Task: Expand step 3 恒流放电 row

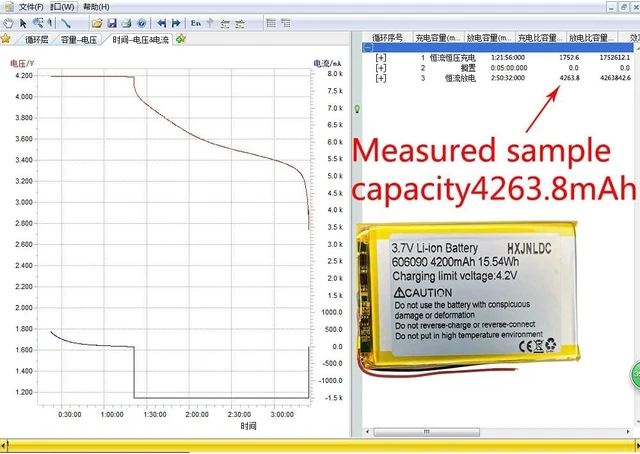Action: point(381,78)
